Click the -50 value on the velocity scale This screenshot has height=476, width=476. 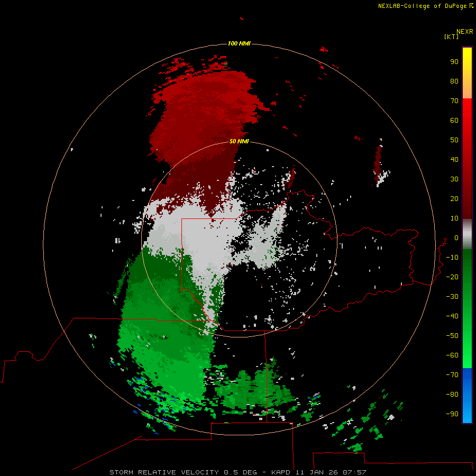(452, 336)
